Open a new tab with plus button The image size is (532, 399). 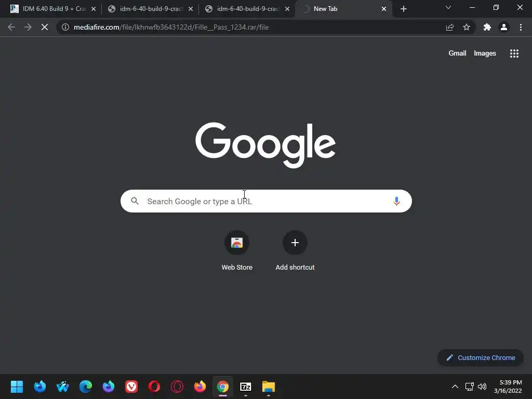pos(403,9)
